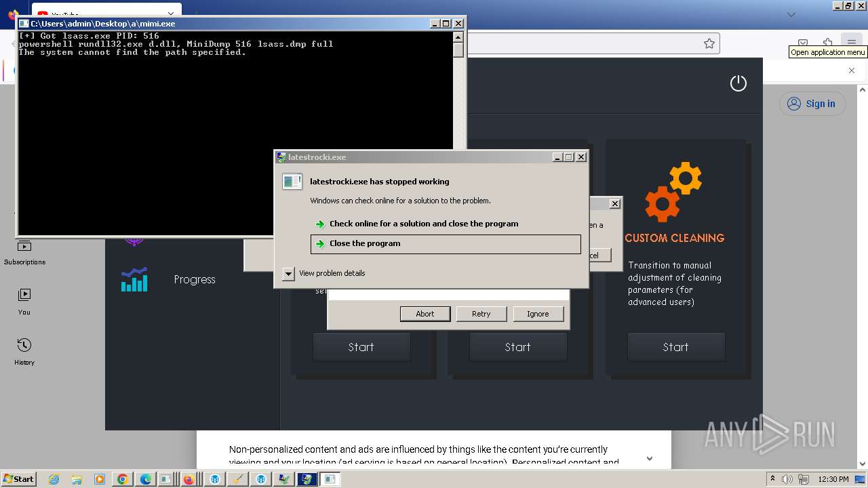The image size is (868, 488).
Task: Close the small dialog behind the crash window
Action: (x=614, y=203)
